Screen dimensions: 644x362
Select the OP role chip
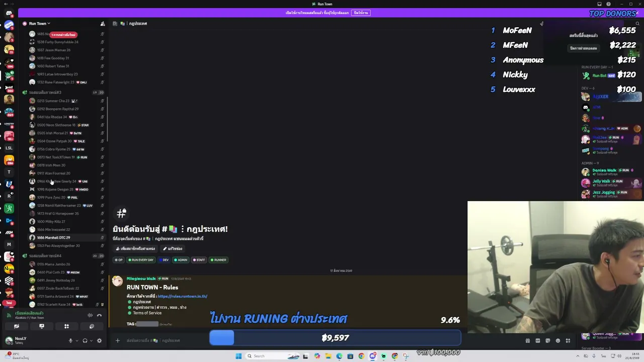pyautogui.click(x=119, y=260)
